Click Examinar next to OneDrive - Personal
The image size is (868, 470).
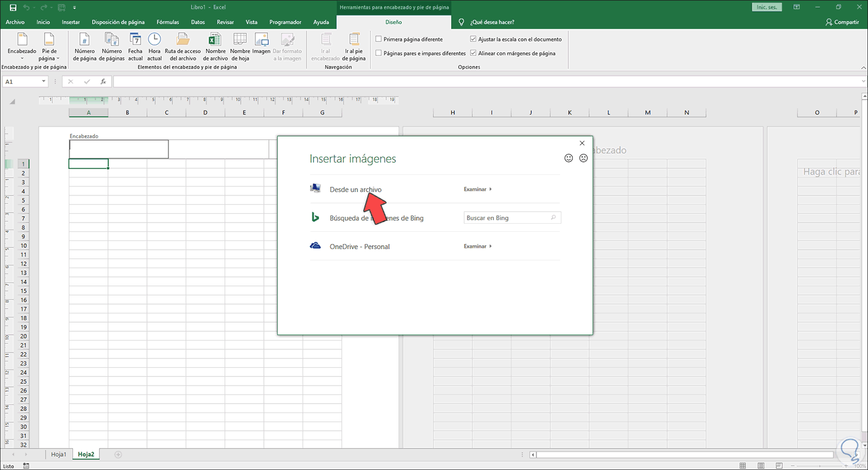(477, 246)
